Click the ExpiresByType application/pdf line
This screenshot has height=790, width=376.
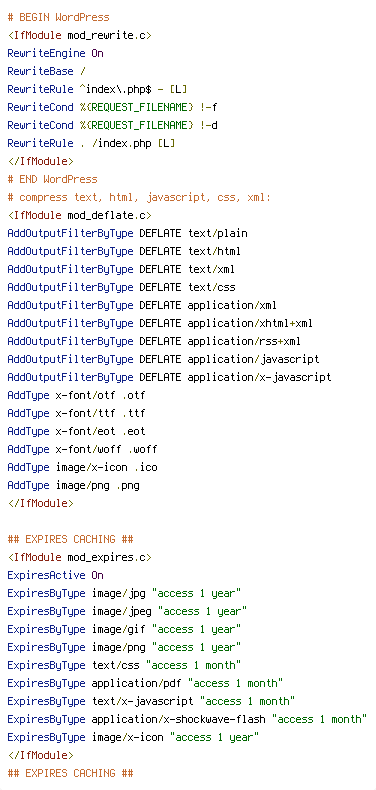coord(145,685)
